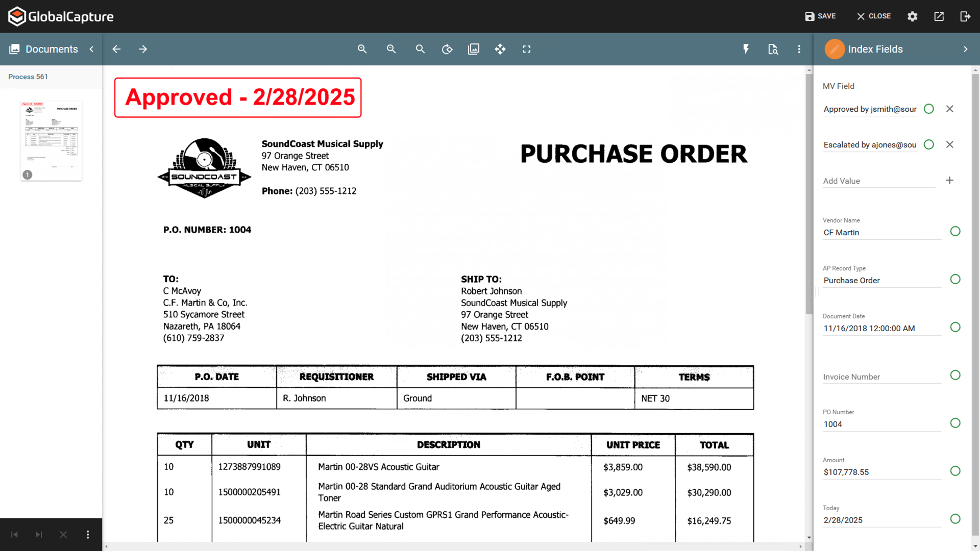Enter fullscreen document view
This screenshot has height=551, width=980.
(x=527, y=49)
